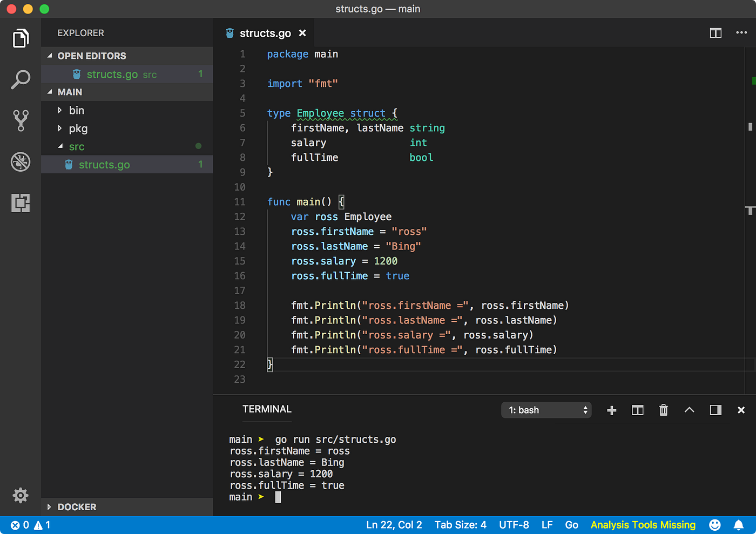Split the editor with the layout icon
This screenshot has width=756, height=534.
pos(715,33)
